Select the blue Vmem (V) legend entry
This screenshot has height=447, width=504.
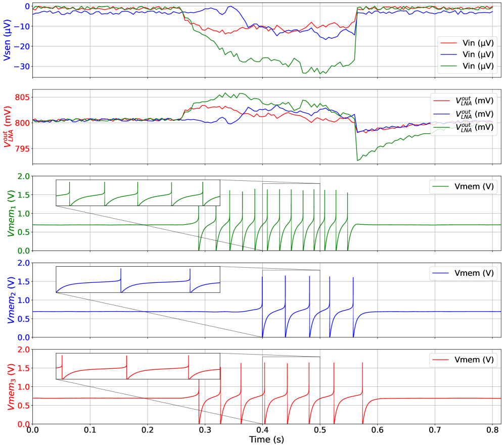pos(463,273)
